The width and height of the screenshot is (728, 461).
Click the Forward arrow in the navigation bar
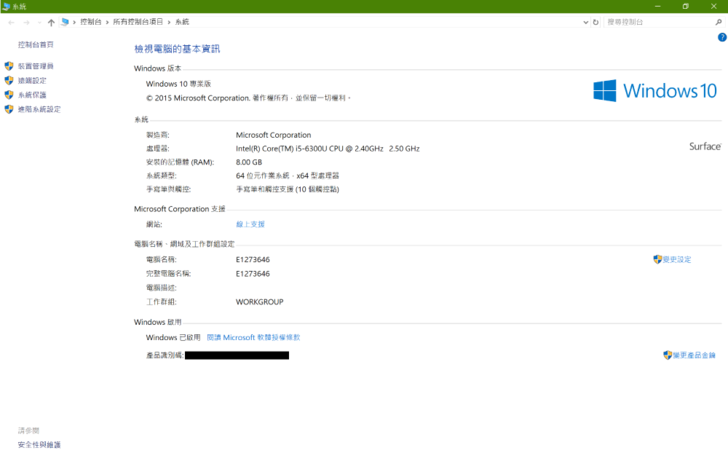[26, 22]
